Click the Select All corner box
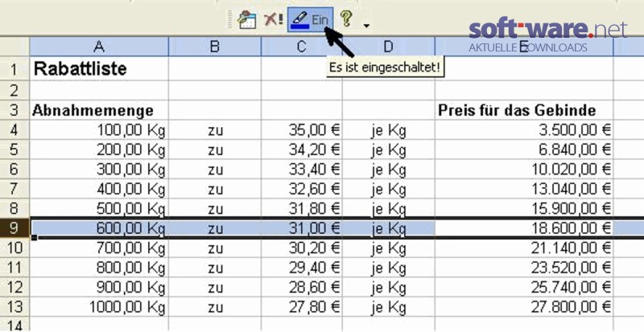644x332 pixels. click(14, 47)
